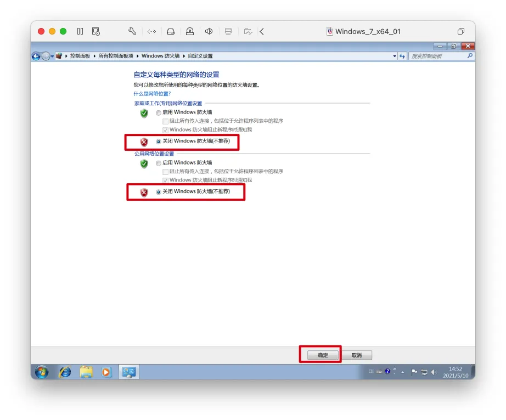
Task: Click the network adapter arrows icon
Action: [x=151, y=31]
